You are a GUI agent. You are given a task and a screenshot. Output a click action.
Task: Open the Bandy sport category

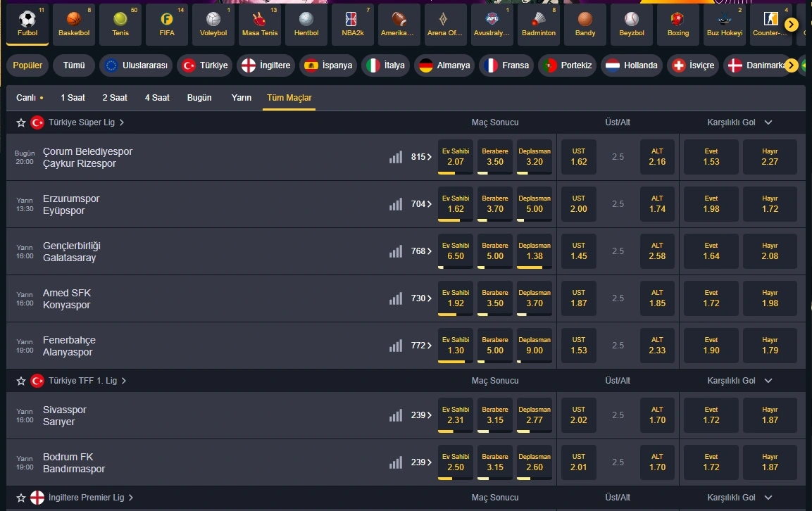pyautogui.click(x=585, y=24)
